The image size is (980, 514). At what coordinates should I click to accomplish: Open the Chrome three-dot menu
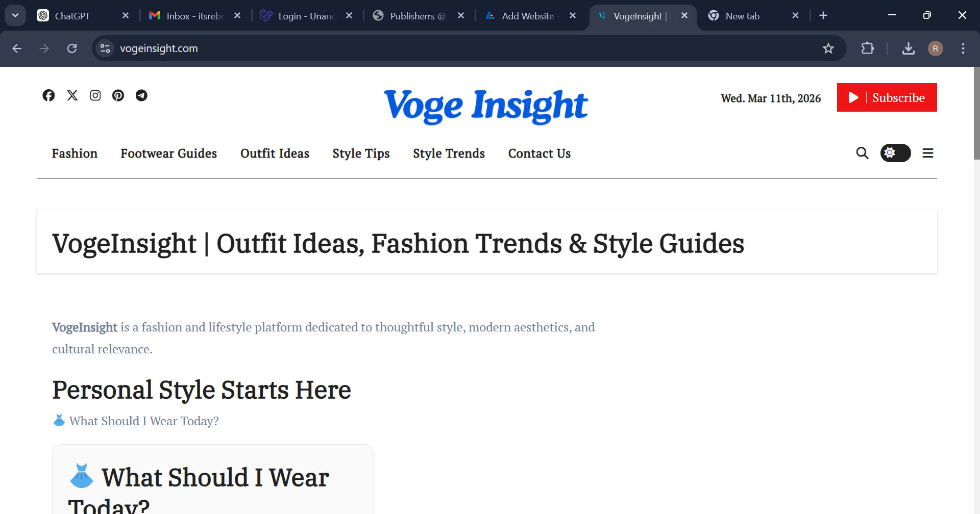(x=963, y=48)
